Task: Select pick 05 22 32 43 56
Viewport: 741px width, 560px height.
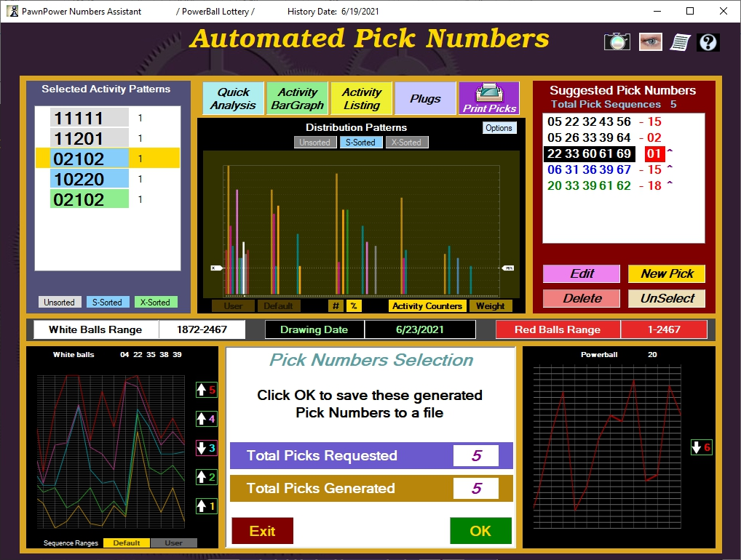Action: (589, 122)
